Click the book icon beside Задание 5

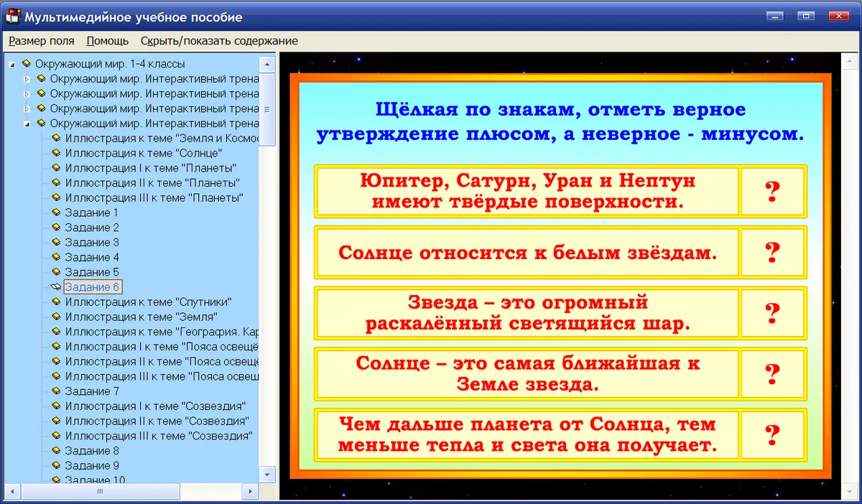coord(56,273)
